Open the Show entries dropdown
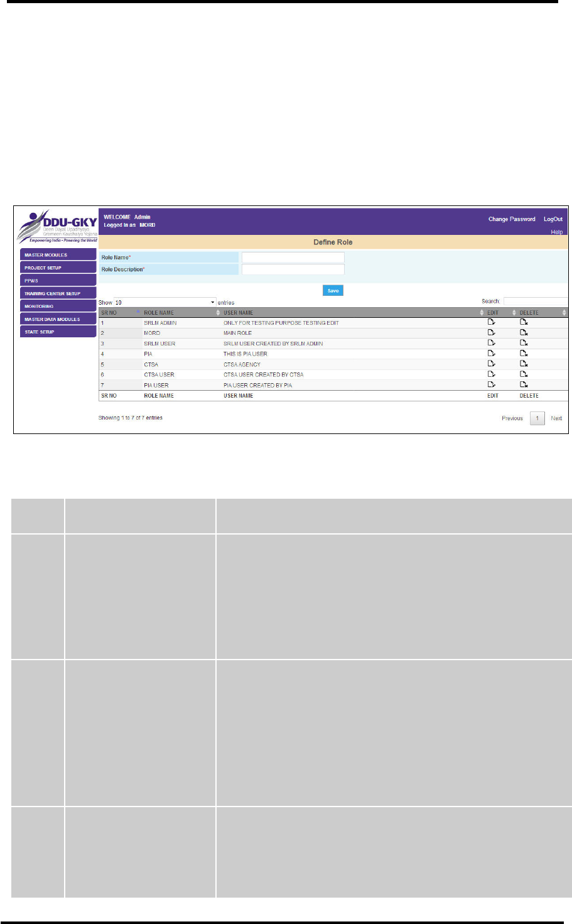The image size is (572, 924). (x=165, y=302)
